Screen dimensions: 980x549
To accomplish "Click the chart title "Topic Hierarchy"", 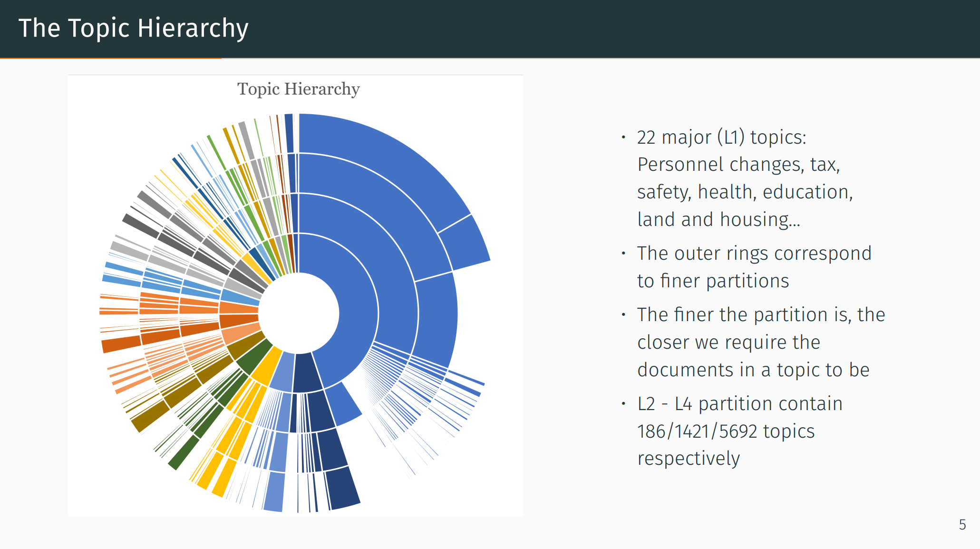I will tap(299, 89).
